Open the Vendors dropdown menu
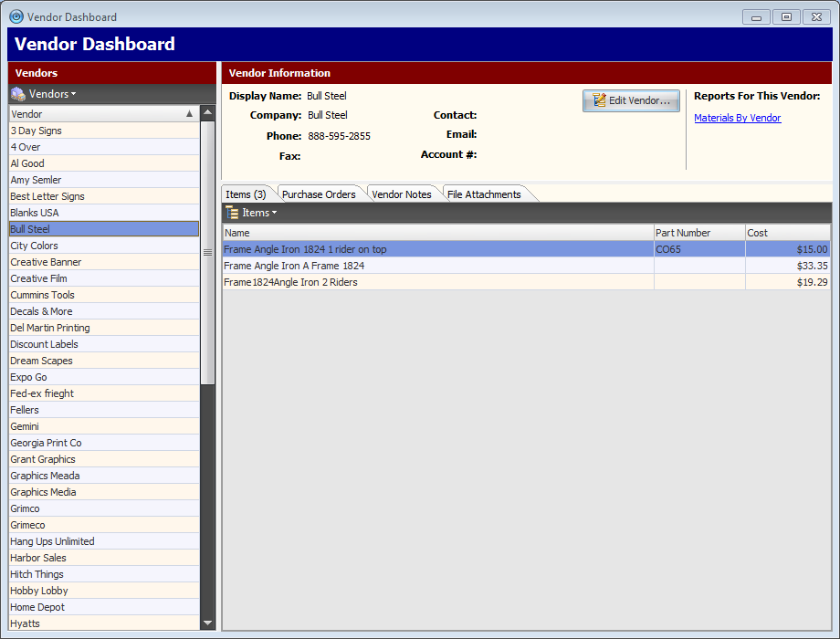This screenshot has width=840, height=639. coord(53,94)
